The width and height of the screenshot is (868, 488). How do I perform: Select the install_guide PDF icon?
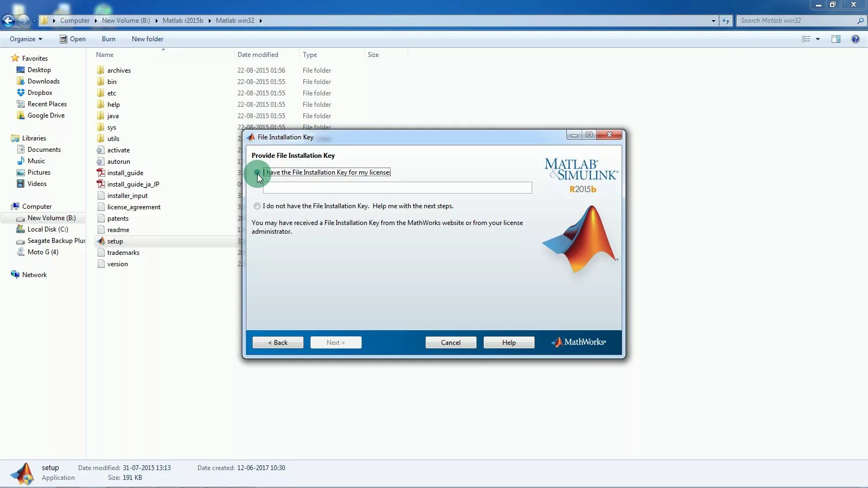(x=100, y=172)
